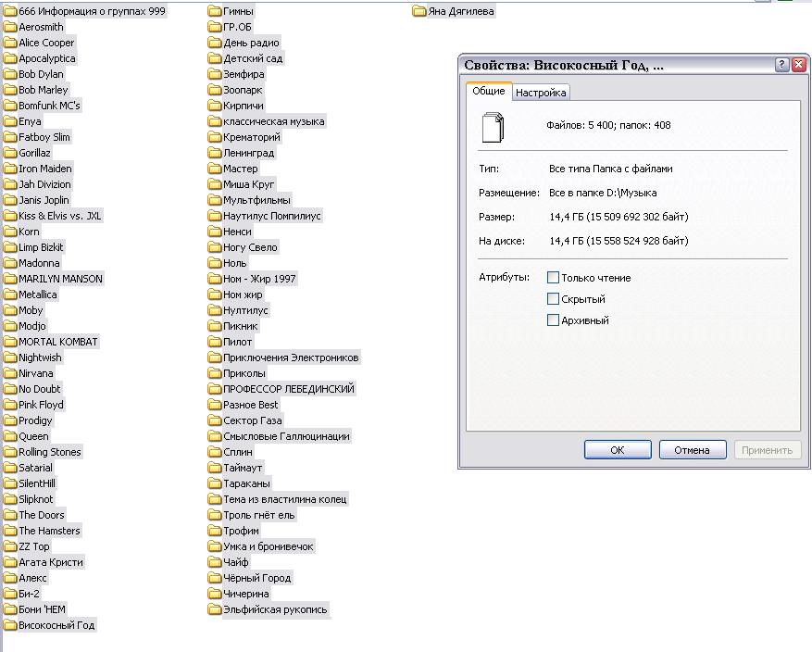Select the 'ПРОФЕССОР ЛЕБЕДИНСКИЙ' folder name
This screenshot has width=812, height=652.
[289, 389]
